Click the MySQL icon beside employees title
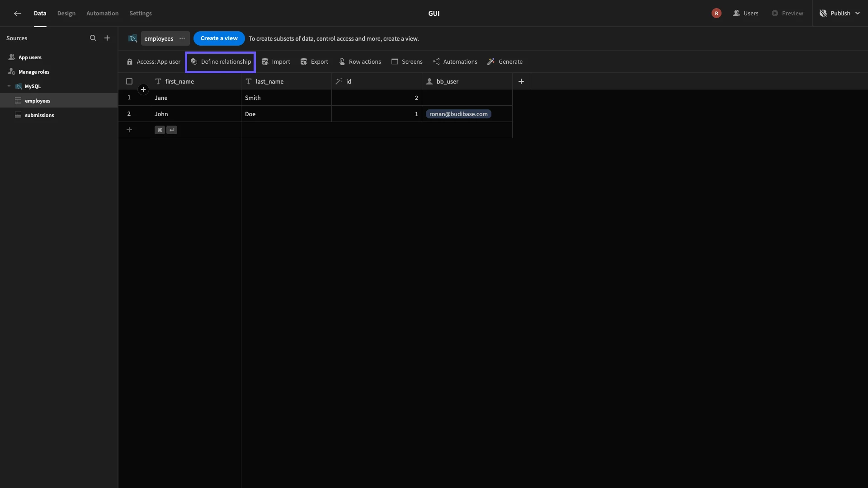This screenshot has height=488, width=868. [x=132, y=39]
